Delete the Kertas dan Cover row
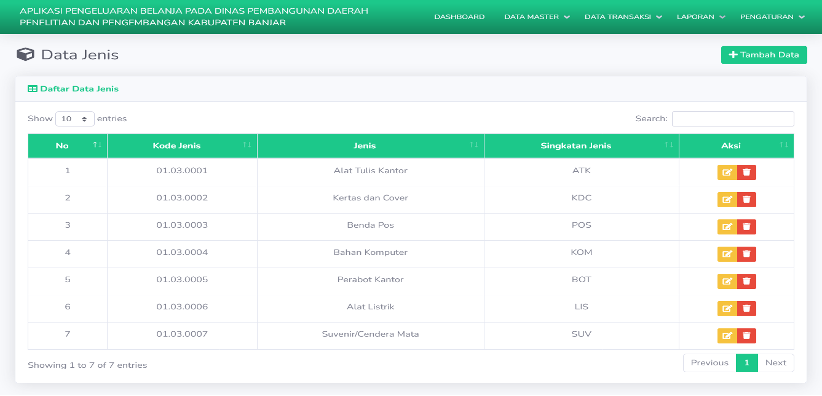This screenshot has width=822, height=396. click(747, 199)
